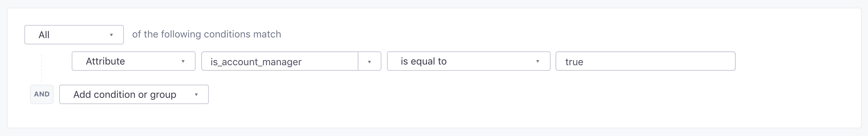868x136 pixels.
Task: Click the 'Attribute' label text
Action: [x=105, y=61]
